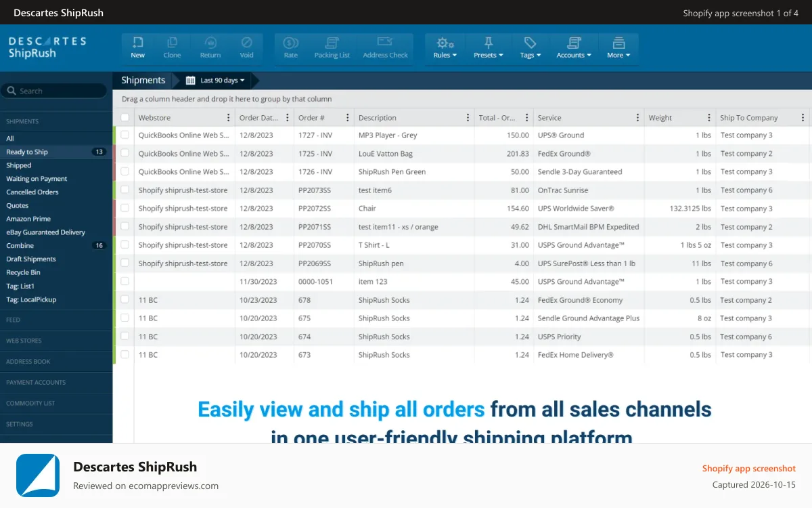Open the Tags dropdown menu
This screenshot has height=508, width=812.
click(530, 48)
